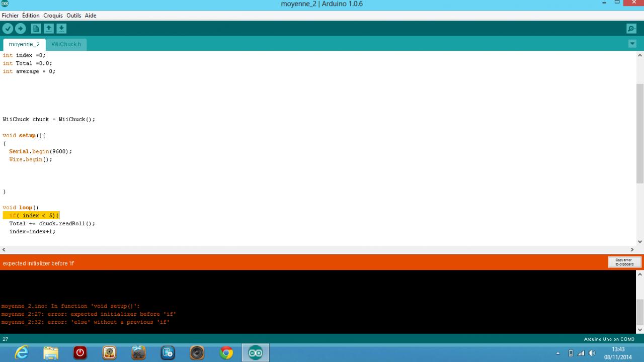Click the Verify sketch checkmark icon
644x362 pixels.
(x=8, y=29)
